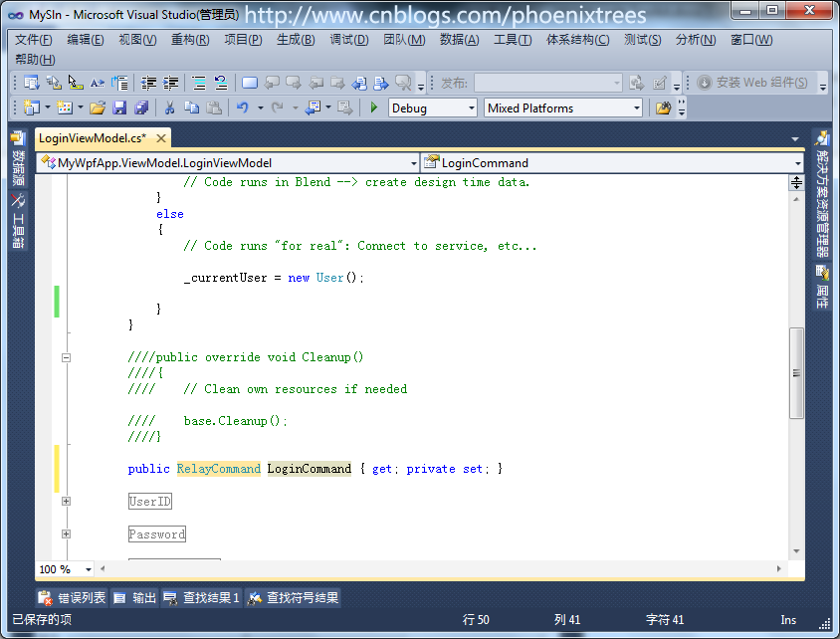Open the 工具箱 side panel tab
The width and height of the screenshot is (840, 639).
[x=18, y=222]
